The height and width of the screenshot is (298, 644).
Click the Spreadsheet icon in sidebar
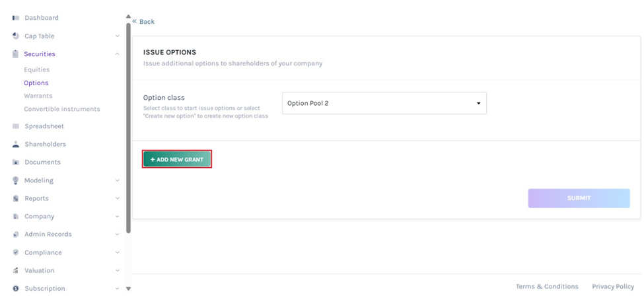point(16,126)
